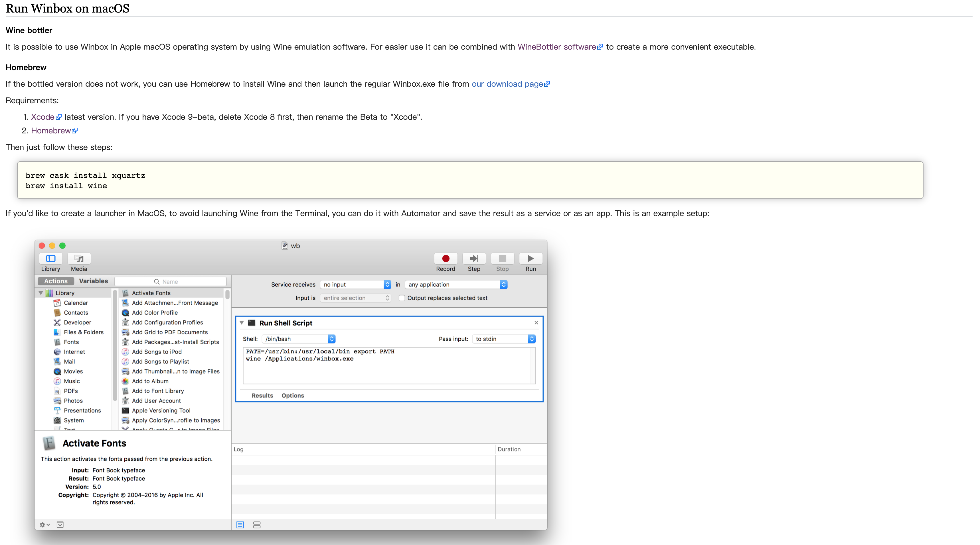Image resolution: width=980 pixels, height=545 pixels.
Task: Show the log list view icon
Action: [240, 525]
